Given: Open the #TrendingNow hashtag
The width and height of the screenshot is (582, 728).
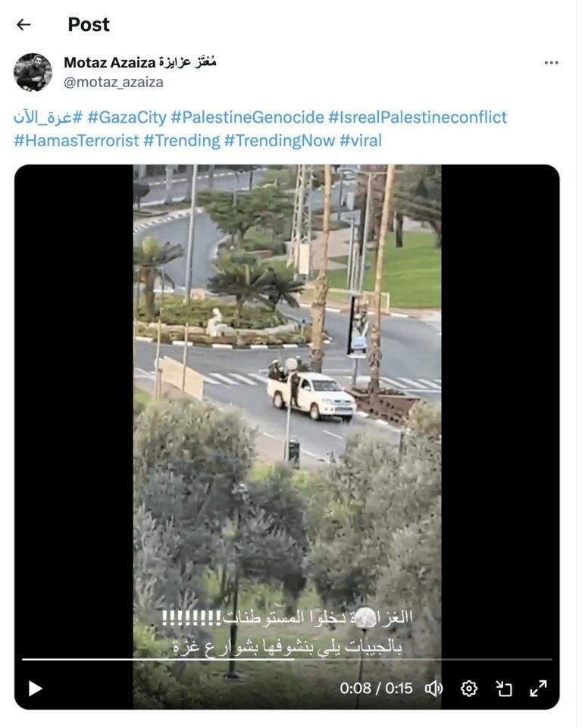Looking at the screenshot, I should point(280,140).
